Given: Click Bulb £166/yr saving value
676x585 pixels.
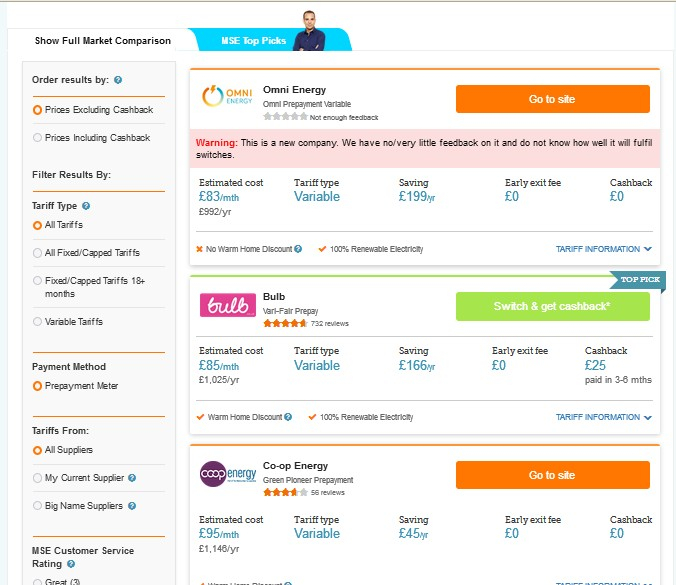Looking at the screenshot, I should 417,366.
